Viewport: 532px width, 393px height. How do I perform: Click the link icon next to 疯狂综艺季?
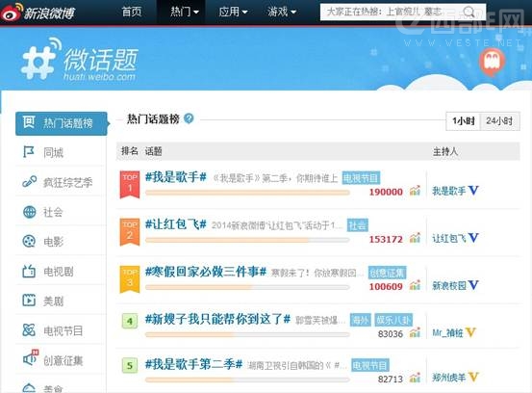click(29, 182)
